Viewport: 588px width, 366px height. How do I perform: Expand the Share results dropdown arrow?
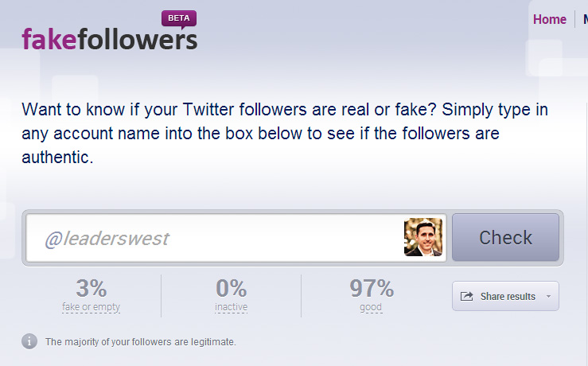coord(549,296)
